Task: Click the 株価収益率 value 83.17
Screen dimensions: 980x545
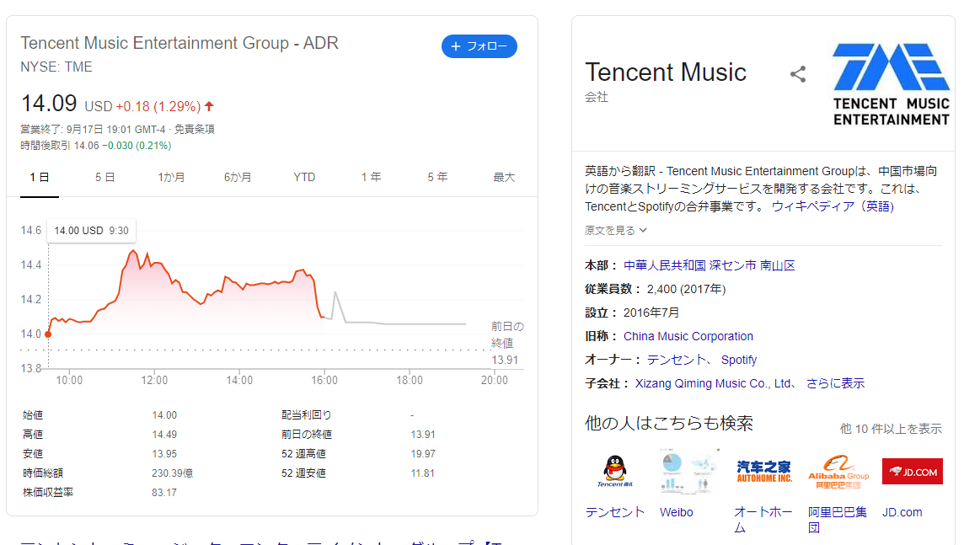Action: click(164, 493)
